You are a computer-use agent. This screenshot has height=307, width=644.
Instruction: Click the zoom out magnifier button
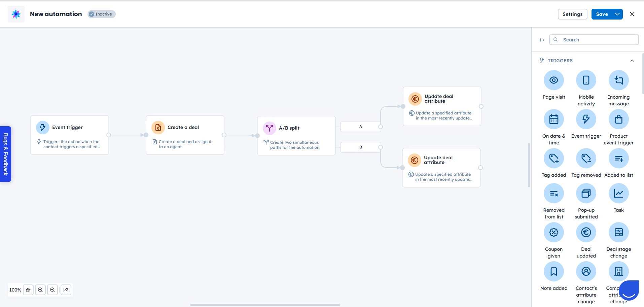(x=52, y=290)
